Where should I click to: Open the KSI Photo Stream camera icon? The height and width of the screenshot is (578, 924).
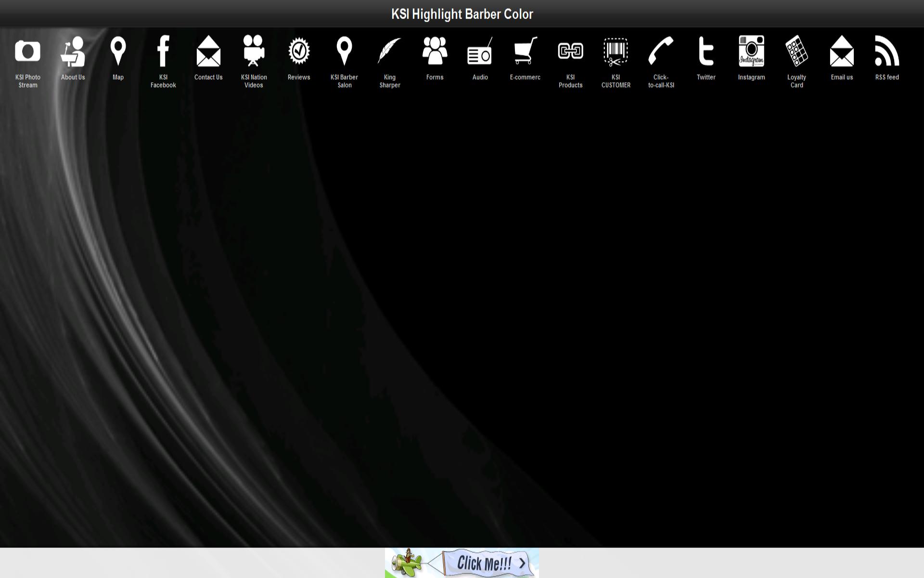click(x=28, y=51)
